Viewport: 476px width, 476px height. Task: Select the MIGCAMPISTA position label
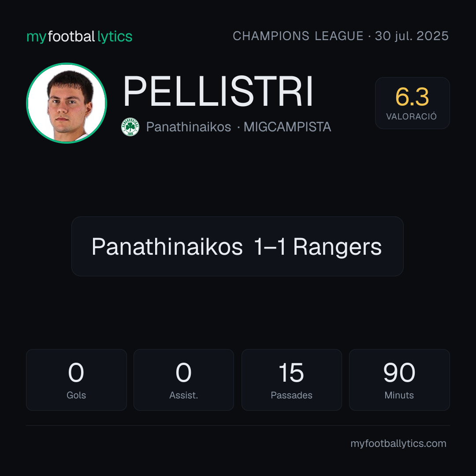tap(287, 127)
